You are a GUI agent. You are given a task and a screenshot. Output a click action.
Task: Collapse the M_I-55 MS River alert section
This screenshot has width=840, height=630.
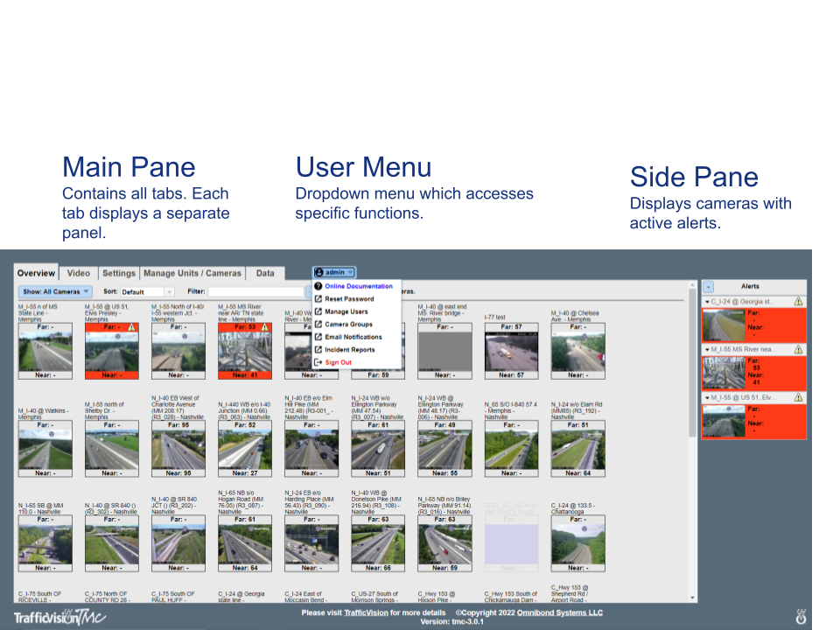707,350
